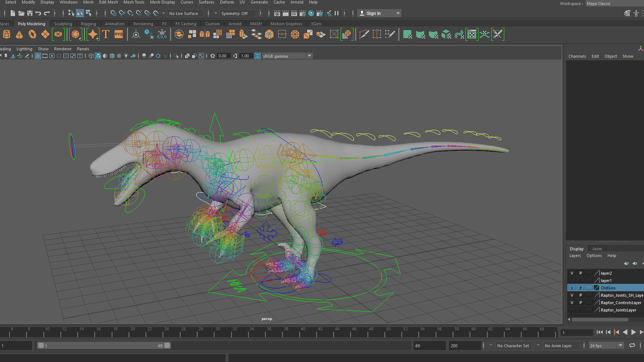
Task: Select the Polygon Torus shelf icon
Action: pyautogui.click(x=32, y=34)
